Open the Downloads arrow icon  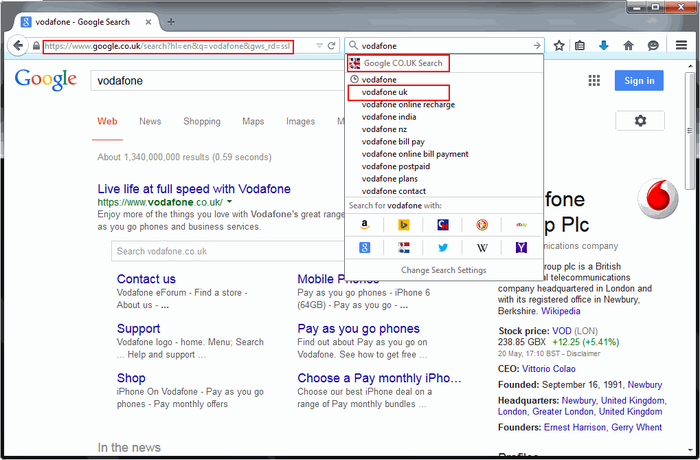604,46
